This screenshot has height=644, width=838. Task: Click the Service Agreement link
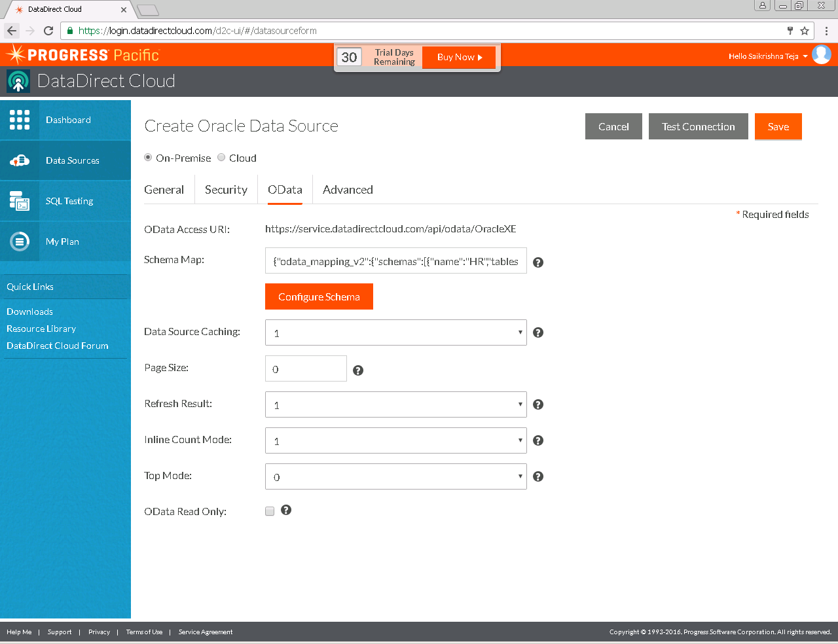pyautogui.click(x=206, y=632)
